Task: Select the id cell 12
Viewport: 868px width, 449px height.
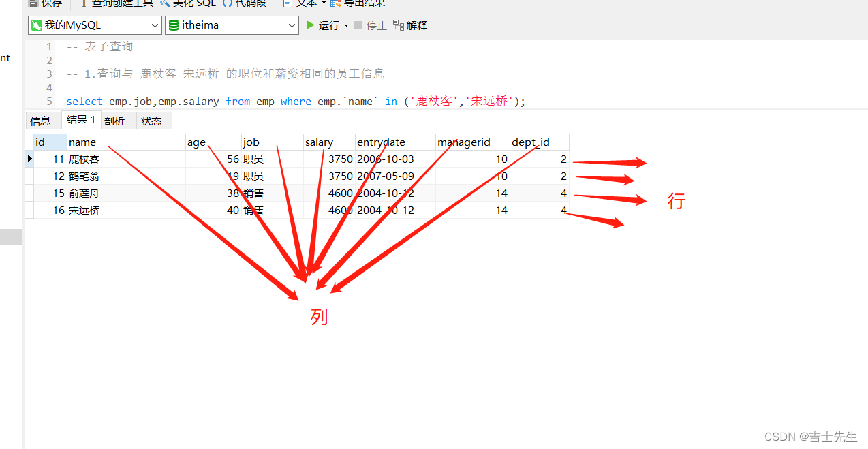Action: pyautogui.click(x=50, y=176)
